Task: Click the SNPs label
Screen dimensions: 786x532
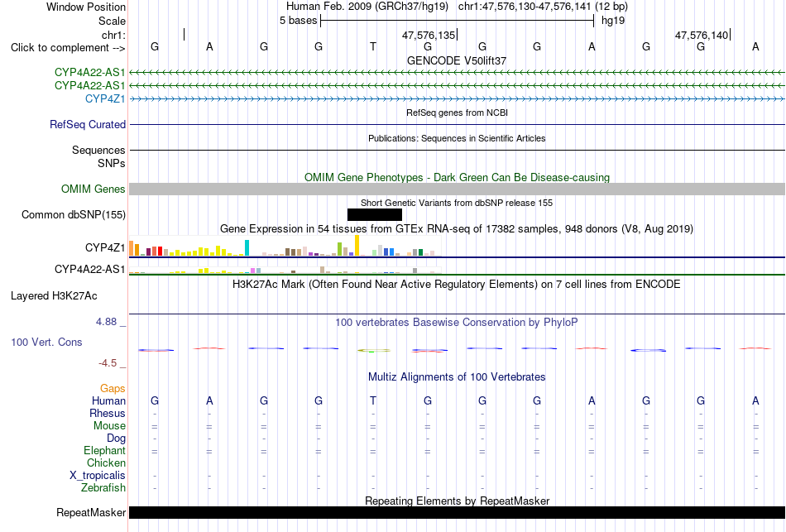Action: pyautogui.click(x=112, y=163)
